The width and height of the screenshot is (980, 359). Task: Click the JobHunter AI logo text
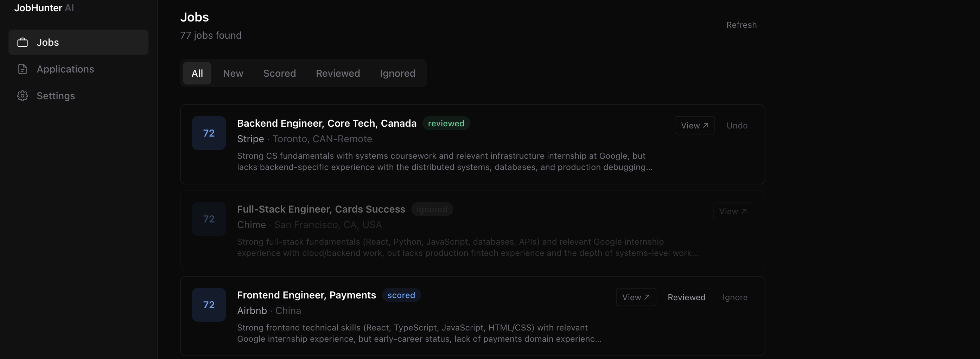pos(44,8)
